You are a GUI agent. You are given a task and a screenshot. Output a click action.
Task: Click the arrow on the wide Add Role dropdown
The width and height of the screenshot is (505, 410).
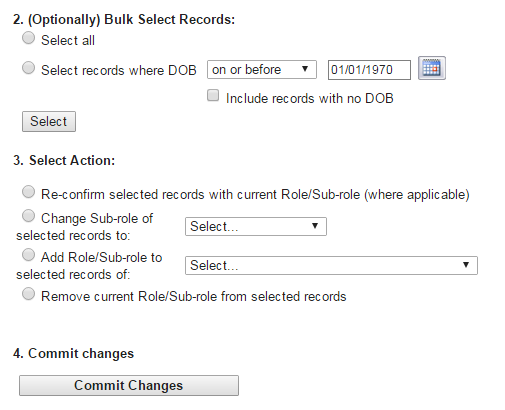pos(466,265)
